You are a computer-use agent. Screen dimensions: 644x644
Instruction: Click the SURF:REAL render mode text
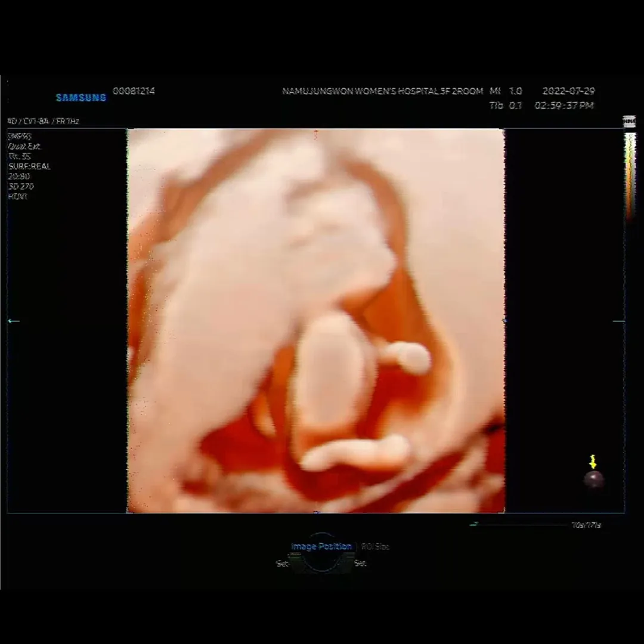tap(29, 166)
